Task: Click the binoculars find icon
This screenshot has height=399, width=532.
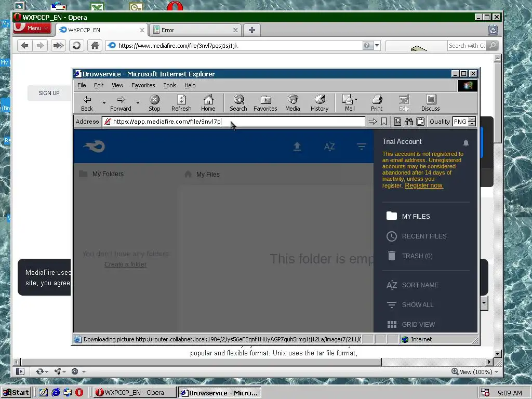Action: (409, 122)
